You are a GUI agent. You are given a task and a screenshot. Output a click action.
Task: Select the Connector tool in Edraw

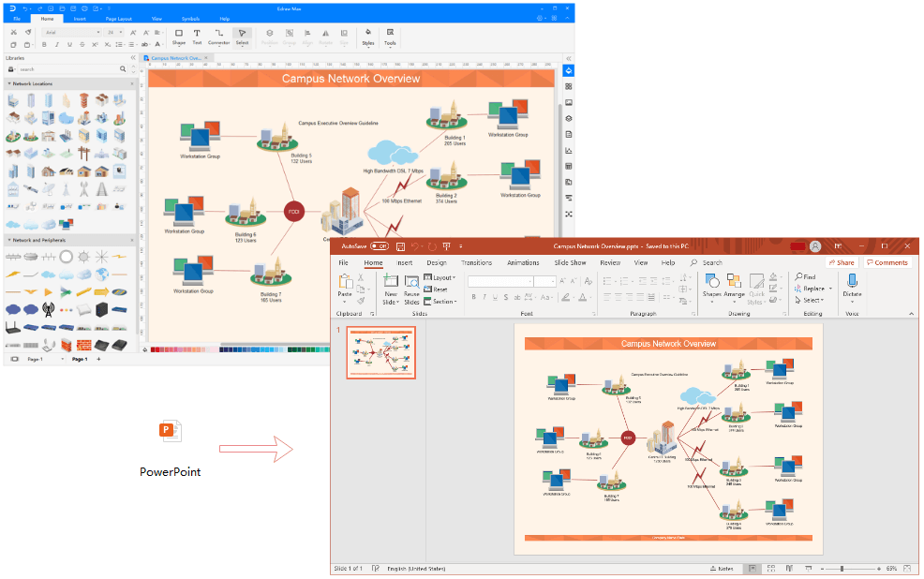[x=219, y=36]
